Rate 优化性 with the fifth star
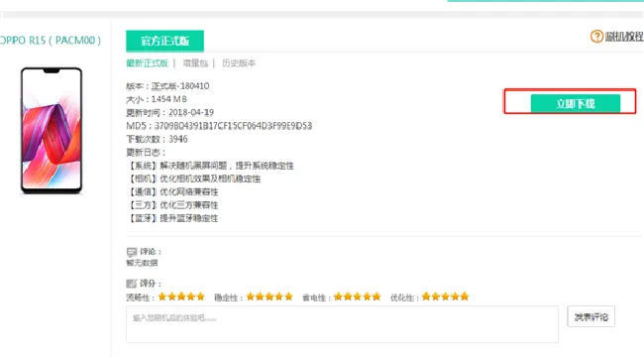Viewport: 644px width, 358px height. pyautogui.click(x=465, y=297)
